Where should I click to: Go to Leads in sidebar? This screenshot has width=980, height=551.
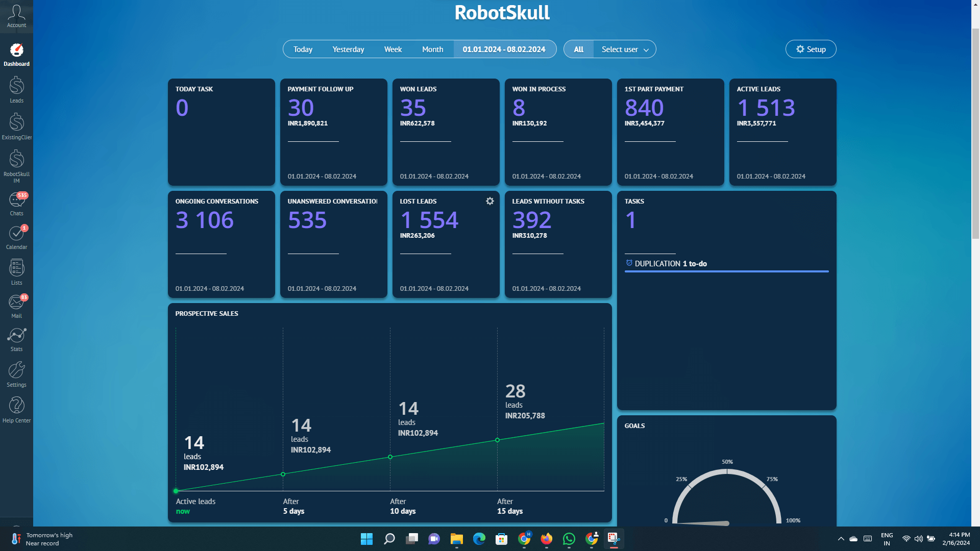point(16,90)
